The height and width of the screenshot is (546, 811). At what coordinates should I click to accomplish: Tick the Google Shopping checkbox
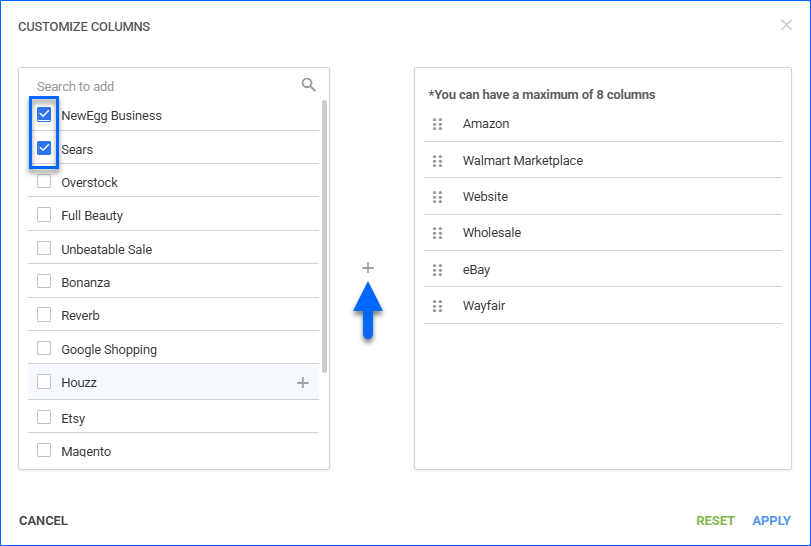[x=44, y=349]
